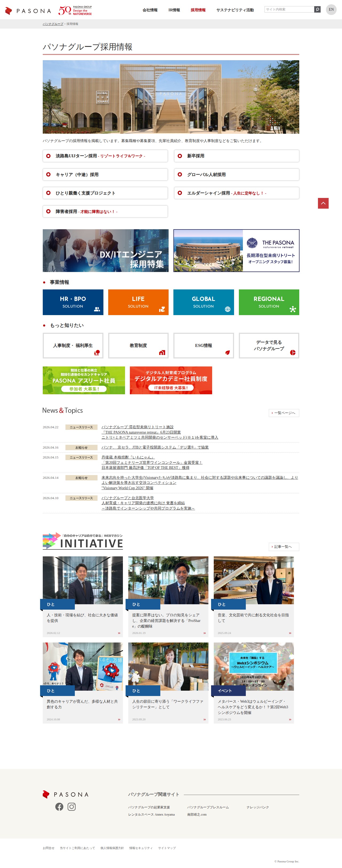
Task: Open the デジ選 electronic voting news link
Action: click(155, 447)
